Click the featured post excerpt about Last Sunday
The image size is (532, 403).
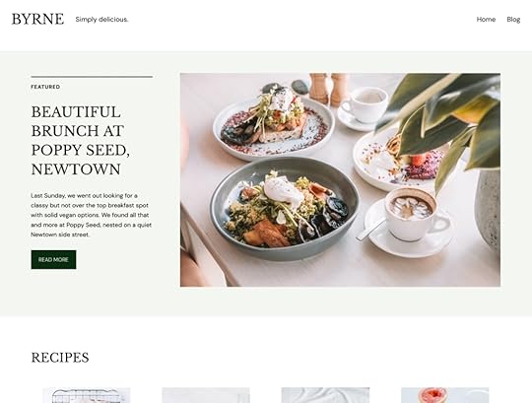92,215
